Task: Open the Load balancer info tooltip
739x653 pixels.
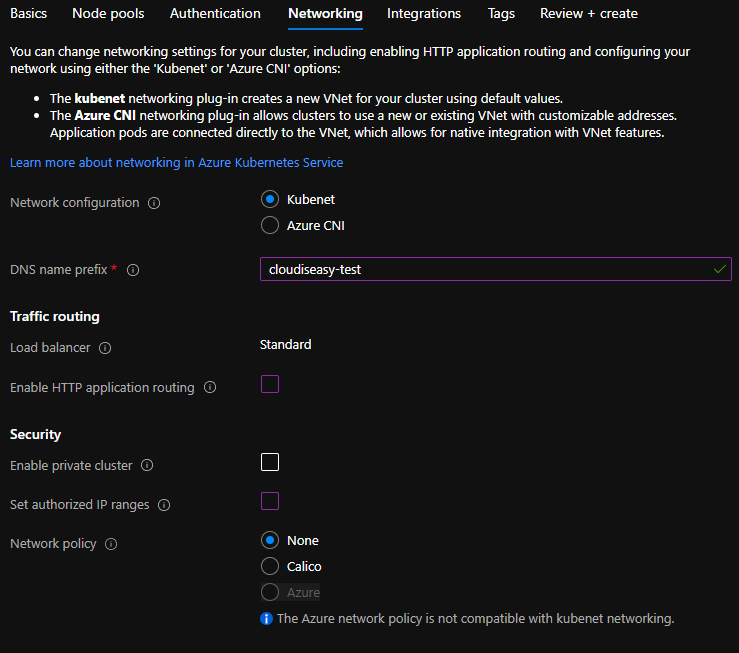Action: 105,348
